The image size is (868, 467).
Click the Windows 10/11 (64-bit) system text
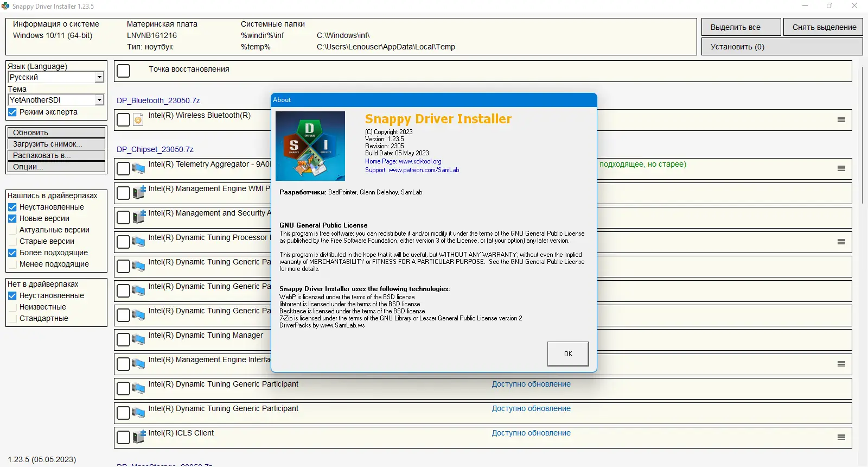53,35
